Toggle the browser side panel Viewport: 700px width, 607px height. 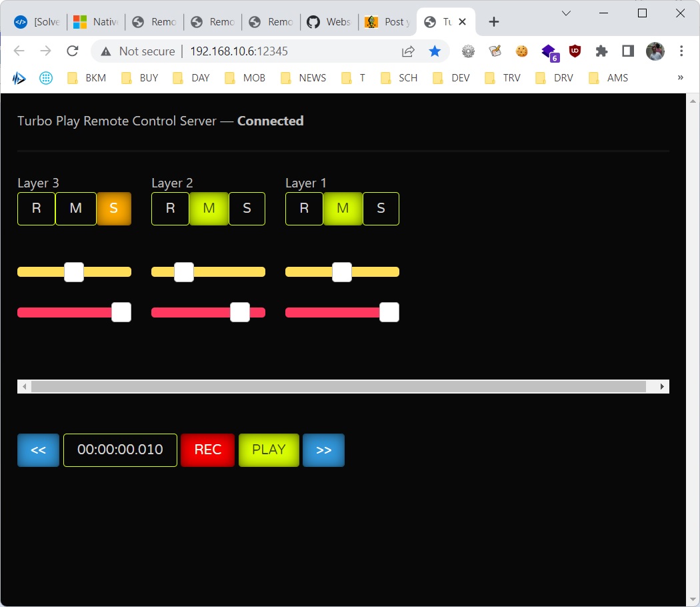coord(628,51)
